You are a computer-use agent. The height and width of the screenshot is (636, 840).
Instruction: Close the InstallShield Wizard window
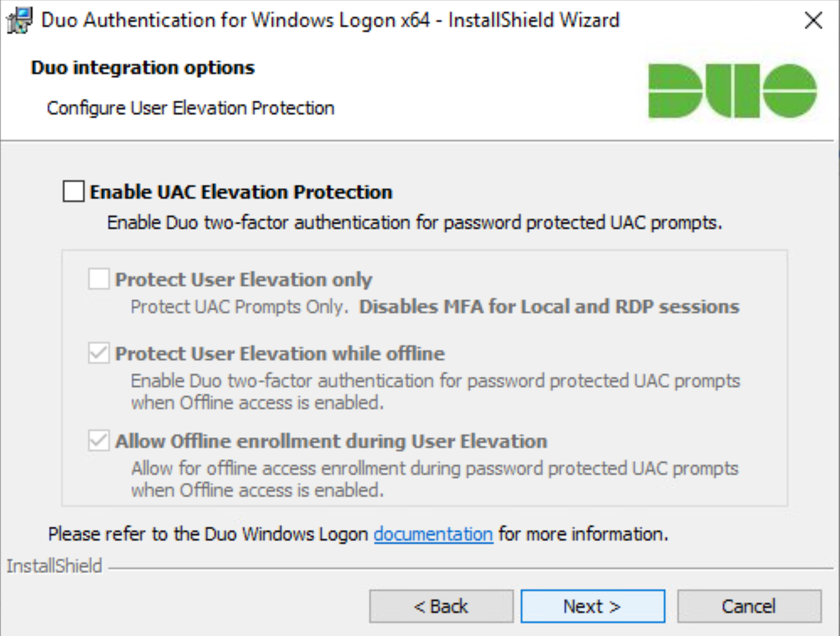pos(813,21)
